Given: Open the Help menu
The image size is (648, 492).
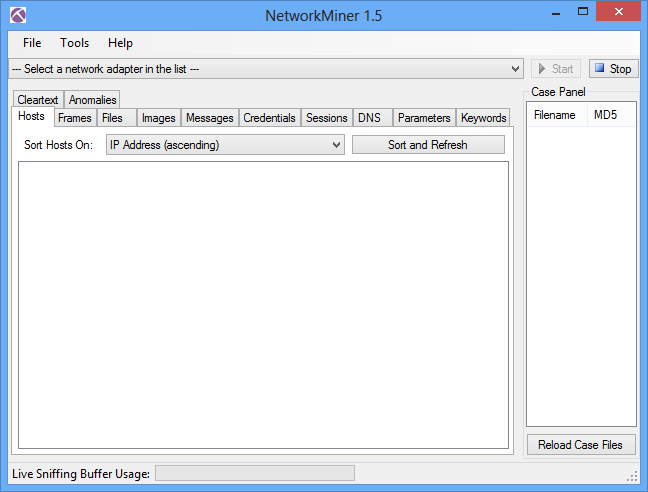Looking at the screenshot, I should click(120, 43).
